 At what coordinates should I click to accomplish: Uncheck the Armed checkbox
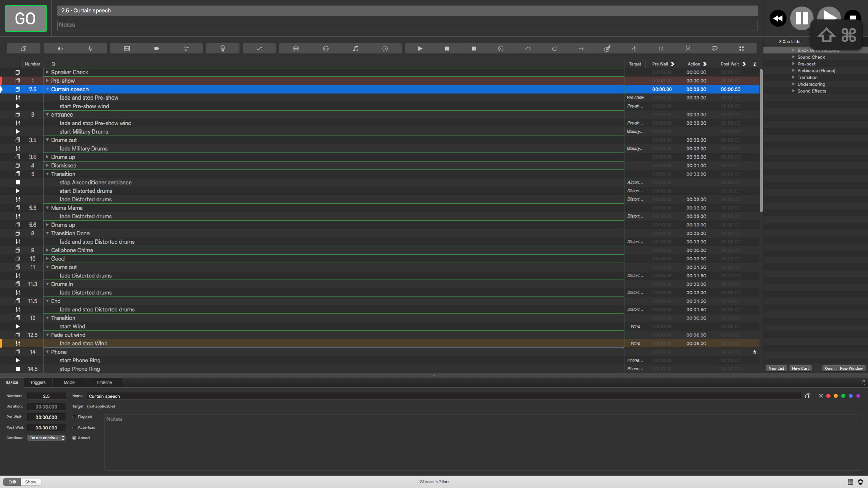tap(74, 438)
